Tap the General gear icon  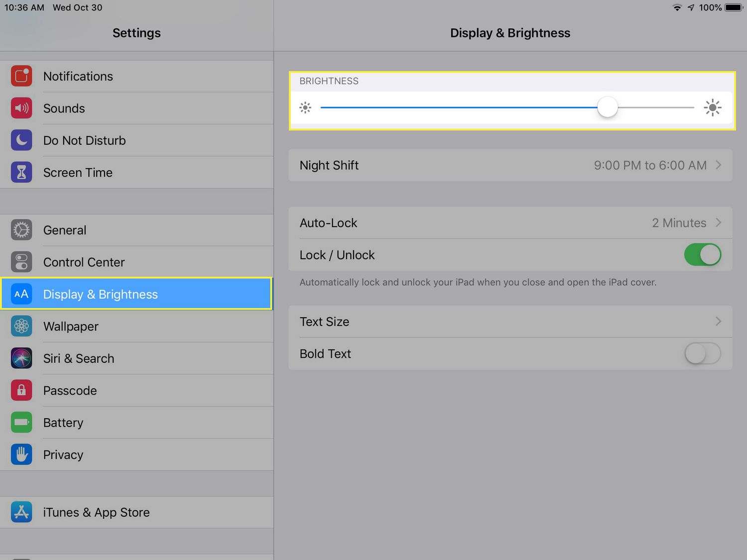[21, 230]
